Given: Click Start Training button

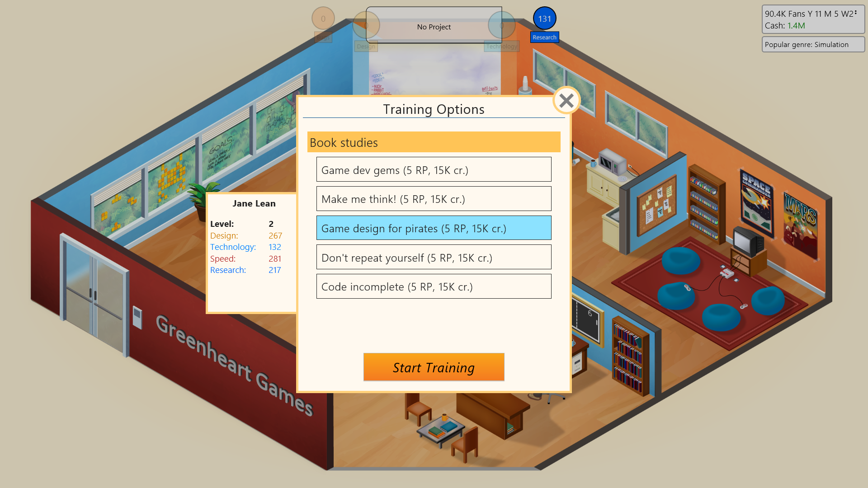Looking at the screenshot, I should [434, 366].
